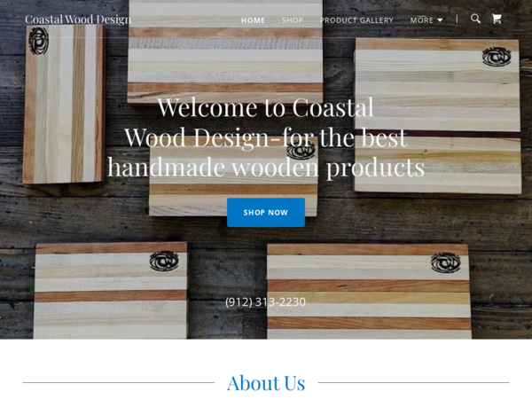Call the phone number (912) 313-2230
The height and width of the screenshot is (399, 532).
pyautogui.click(x=265, y=301)
